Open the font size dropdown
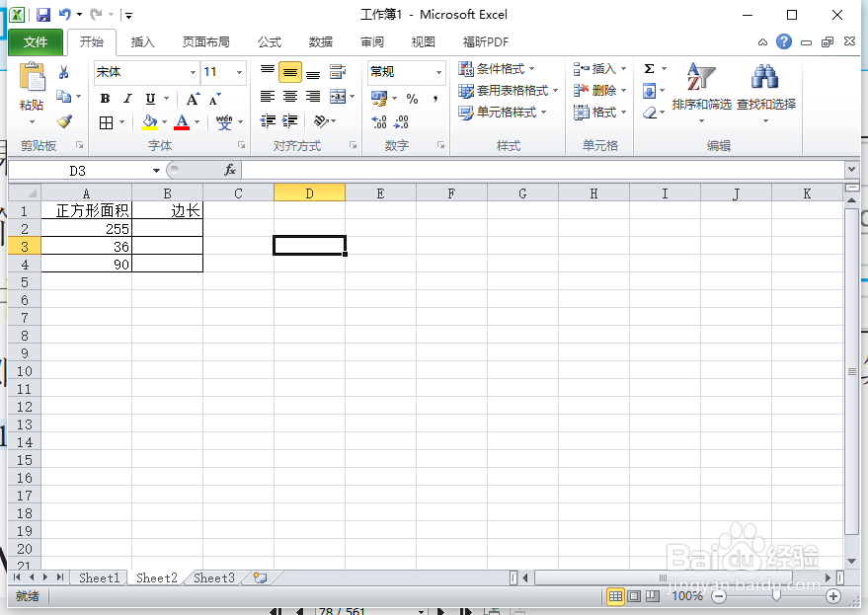The image size is (868, 615). click(x=239, y=72)
